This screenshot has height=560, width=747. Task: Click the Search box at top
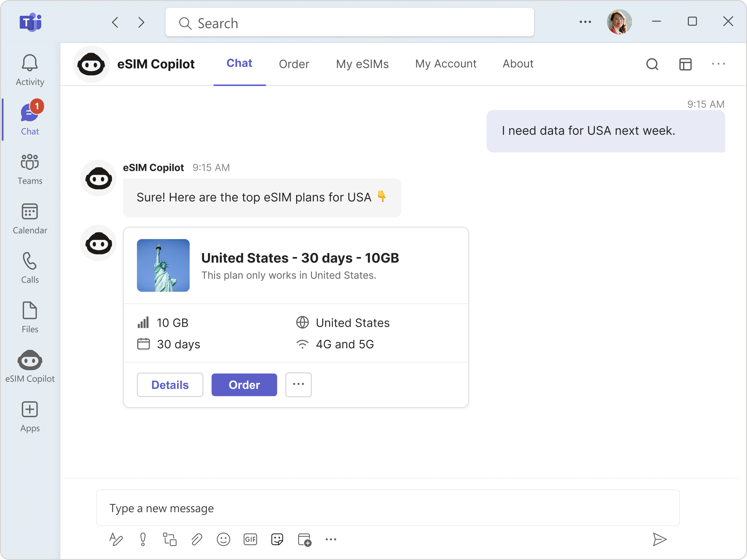[x=350, y=22]
